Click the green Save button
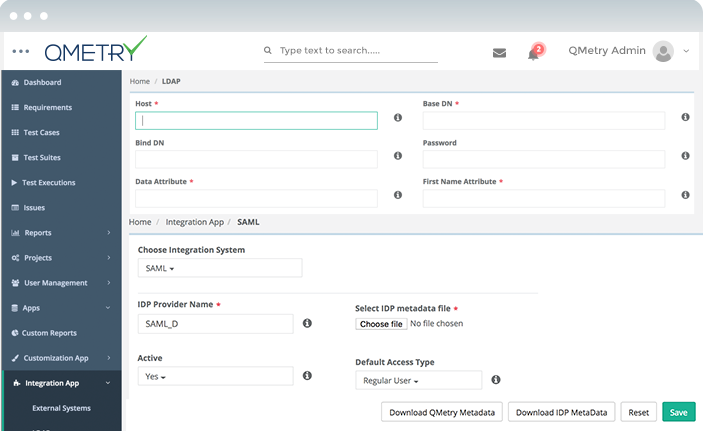Screen dimensions: 703x431 pyautogui.click(x=678, y=412)
